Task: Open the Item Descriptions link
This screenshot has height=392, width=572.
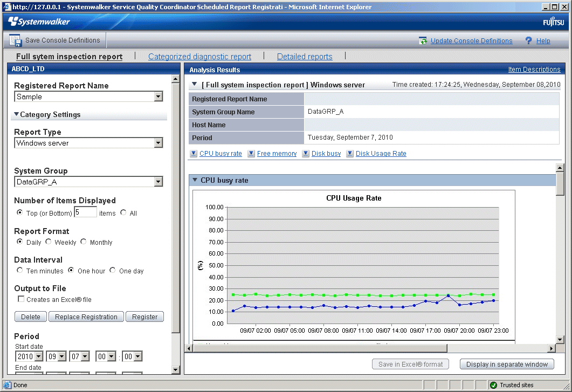Action: click(x=534, y=70)
